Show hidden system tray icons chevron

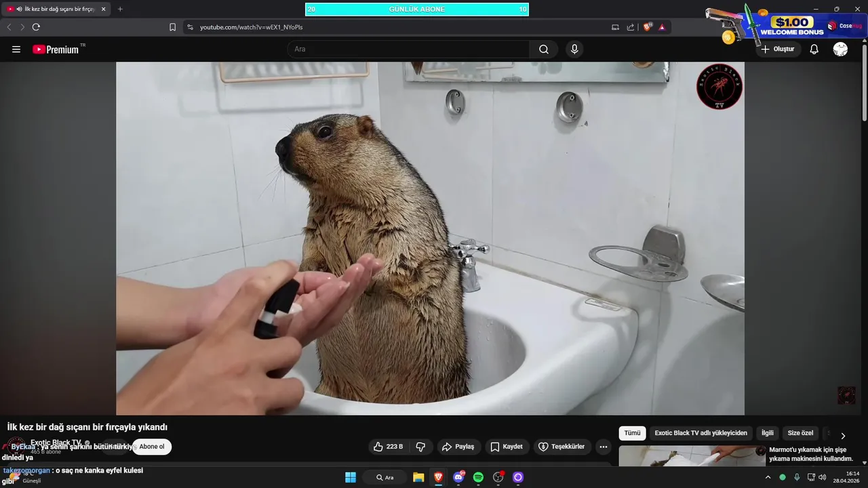click(768, 477)
